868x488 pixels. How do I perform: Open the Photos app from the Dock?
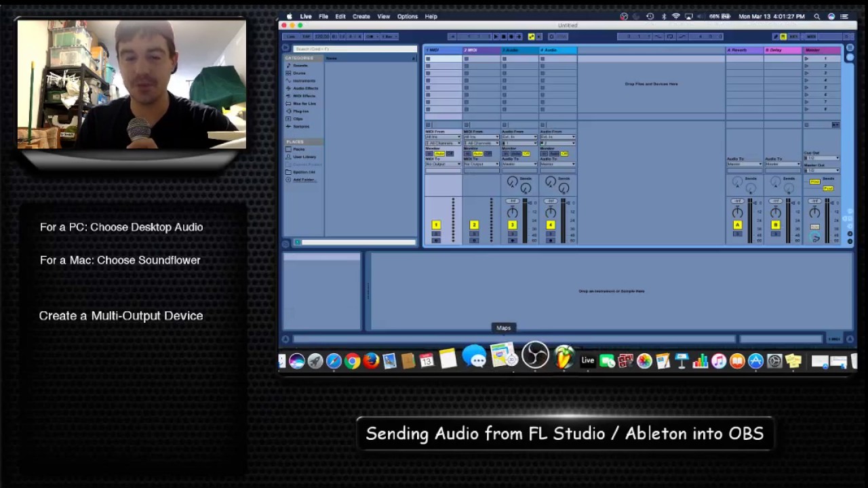click(644, 361)
